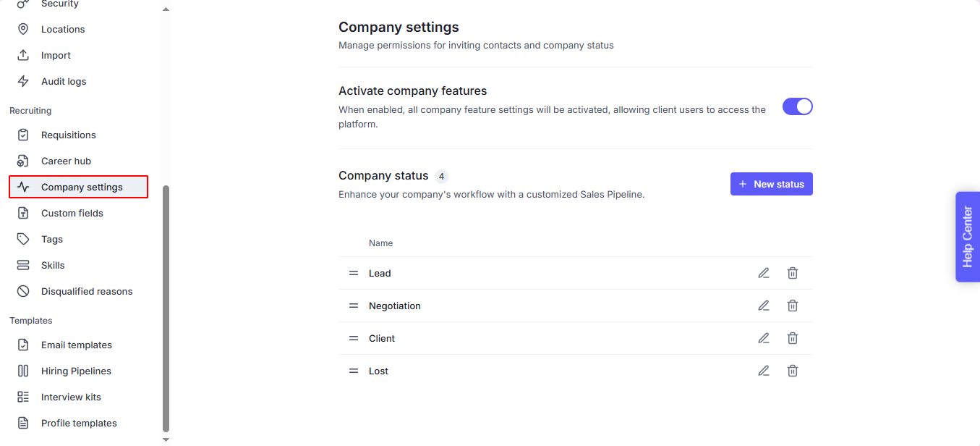The image size is (980, 446).
Task: Click the New status button
Action: (771, 184)
